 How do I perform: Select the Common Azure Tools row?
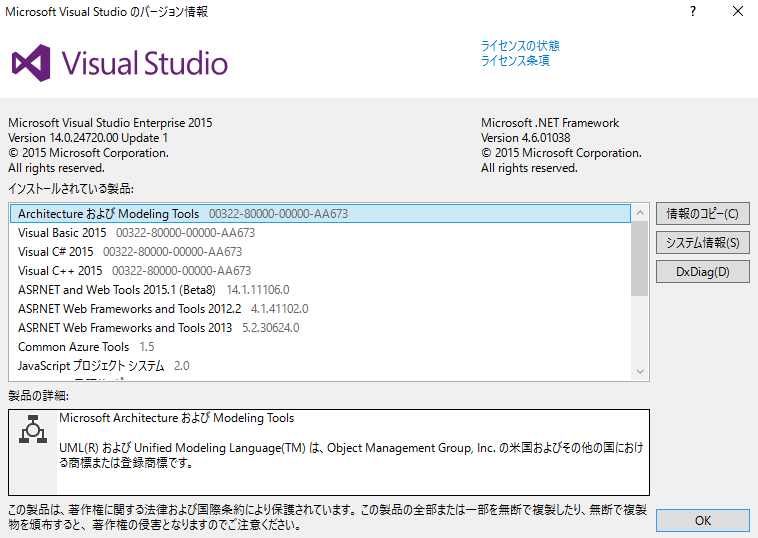(321, 347)
